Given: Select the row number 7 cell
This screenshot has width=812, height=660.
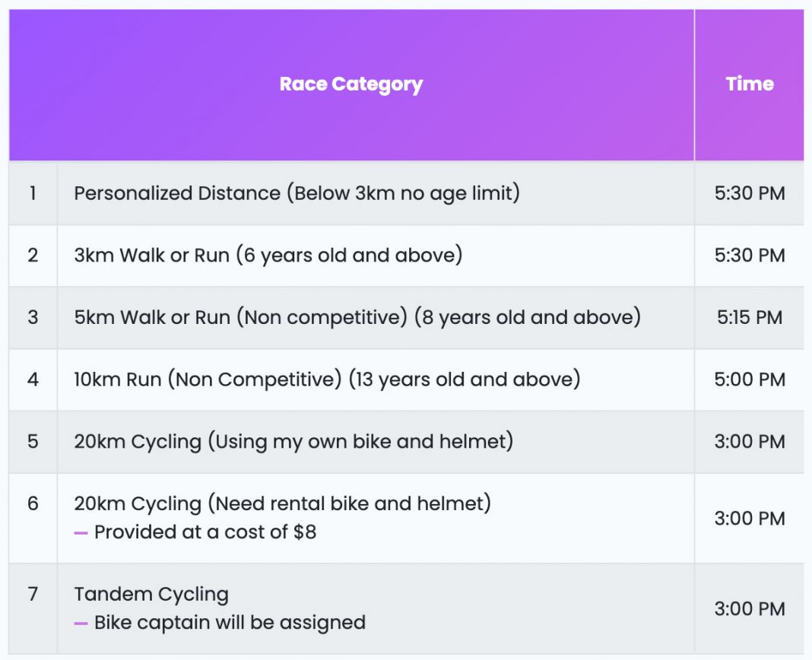Looking at the screenshot, I should [33, 594].
